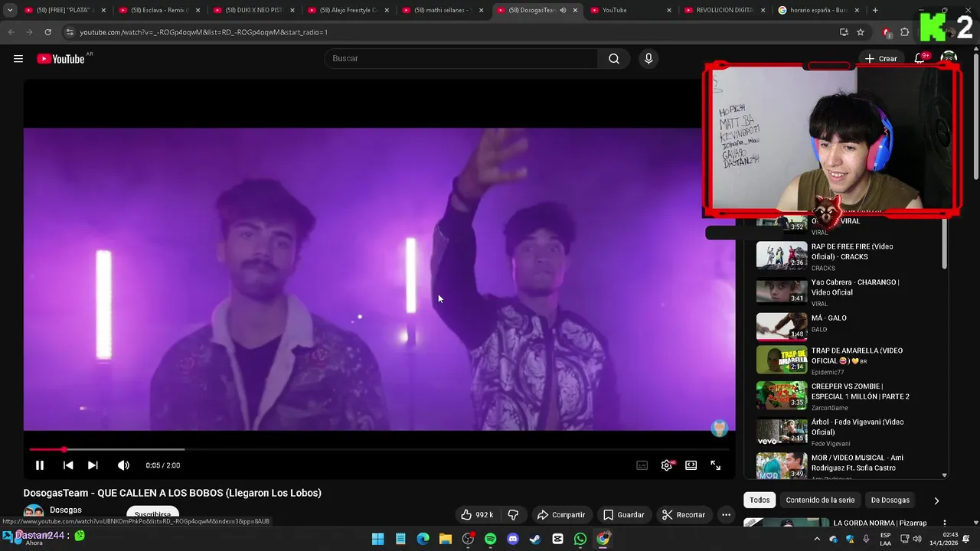Open 'CREEPER VS ZOMBIE' video title
Viewport: 980px width, 551px height.
click(x=861, y=391)
